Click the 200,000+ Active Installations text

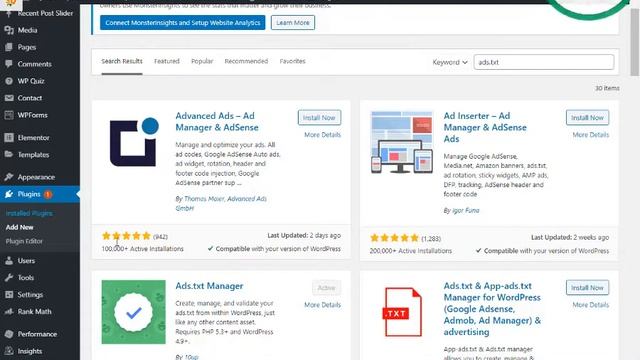[411, 251]
